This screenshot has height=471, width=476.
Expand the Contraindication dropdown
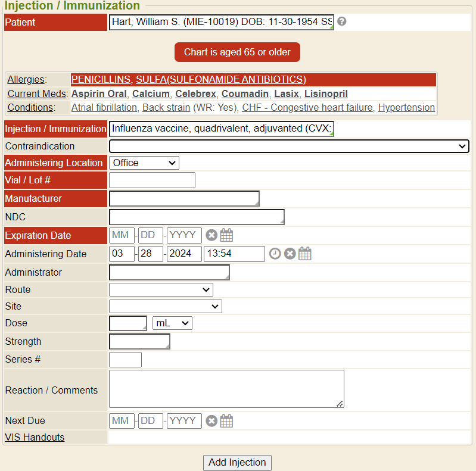pyautogui.click(x=289, y=146)
